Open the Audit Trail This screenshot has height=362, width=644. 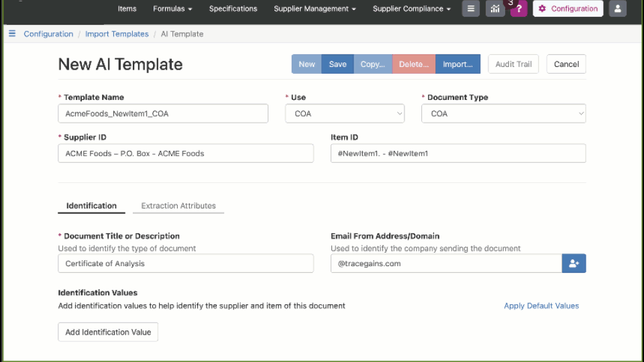pyautogui.click(x=513, y=64)
